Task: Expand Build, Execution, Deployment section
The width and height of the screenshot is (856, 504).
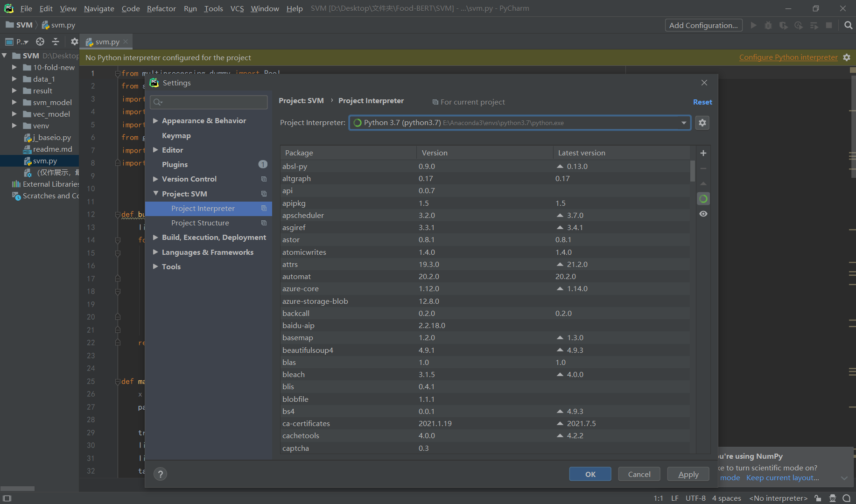Action: click(155, 238)
